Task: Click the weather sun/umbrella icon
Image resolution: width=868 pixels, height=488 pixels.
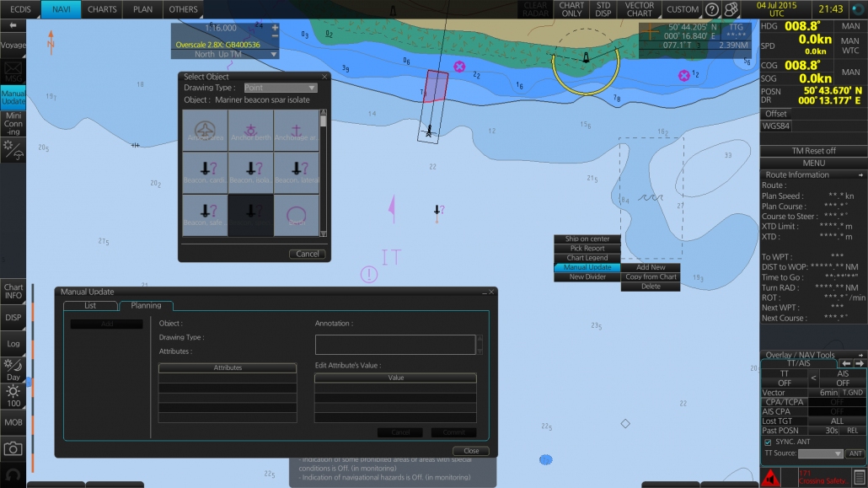Action: (x=13, y=150)
